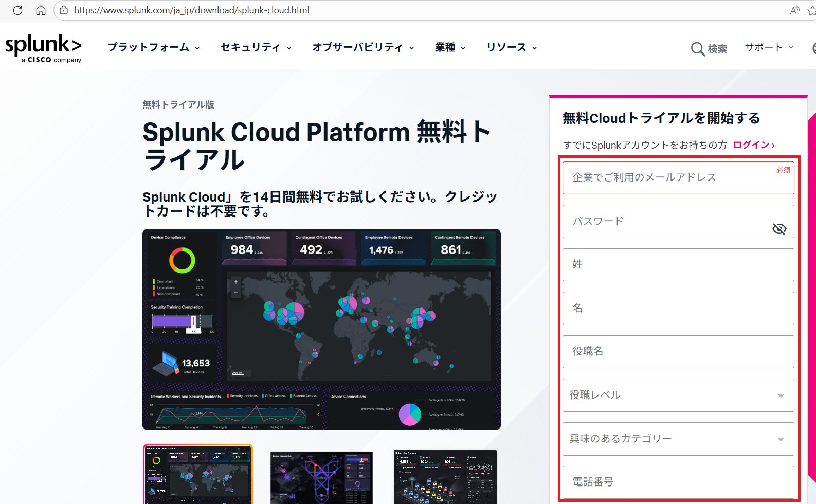The width and height of the screenshot is (816, 504).
Task: Select the second dashboard thumbnail
Action: pyautogui.click(x=321, y=477)
